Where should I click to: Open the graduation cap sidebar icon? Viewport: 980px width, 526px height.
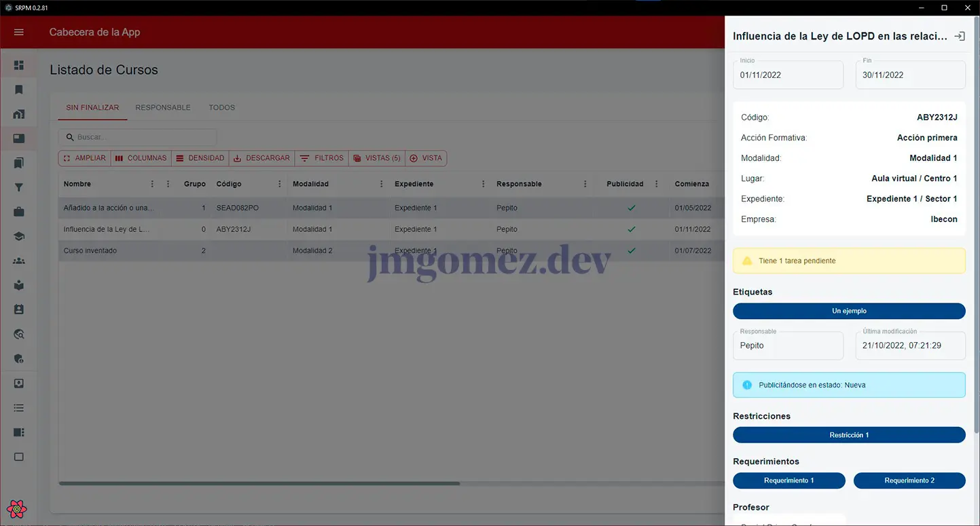tap(19, 236)
